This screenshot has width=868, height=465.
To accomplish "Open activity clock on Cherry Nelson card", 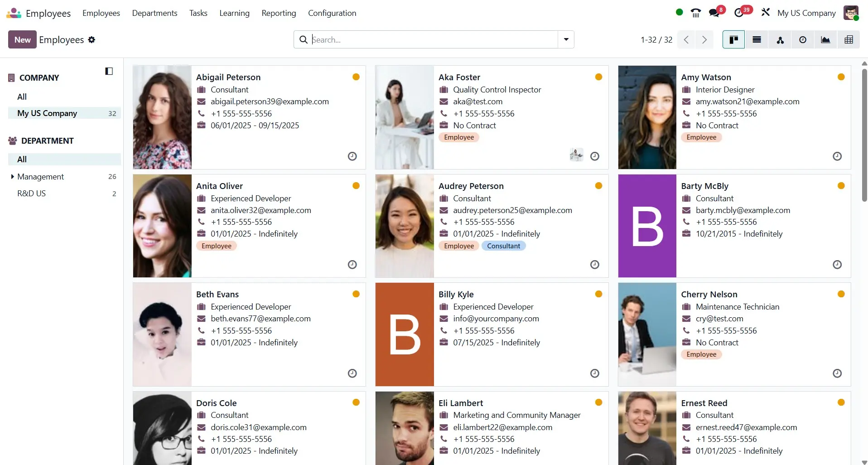I will 837,373.
